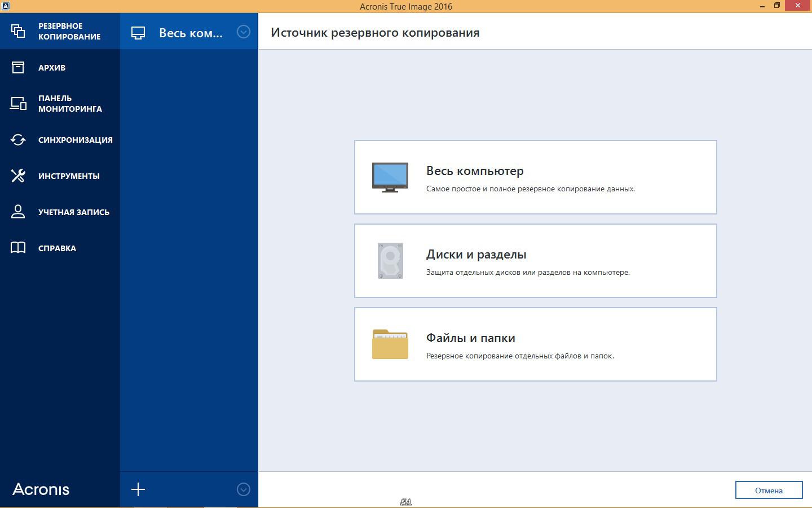Choose 'Весь компьютер' as backup source
Viewport: 812px width, 508px height.
tap(535, 177)
